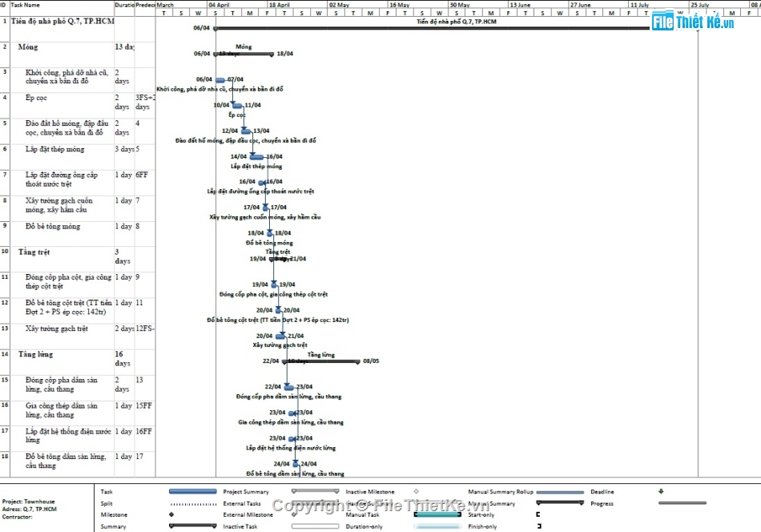761x532 pixels.
Task: Click the 'Inactive Milestone' legend entry
Action: (370, 492)
